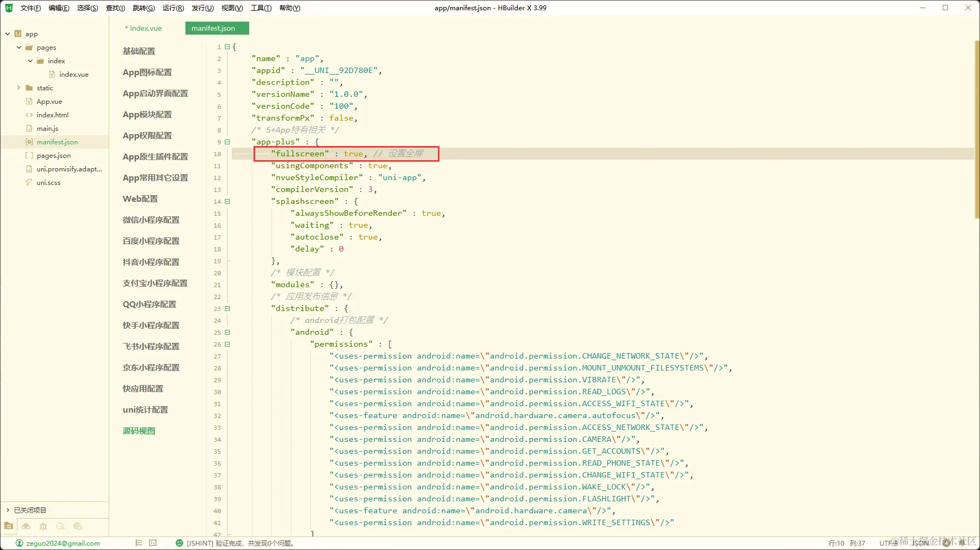
Task: Click the HBuilder X logo icon
Action: pyautogui.click(x=9, y=8)
